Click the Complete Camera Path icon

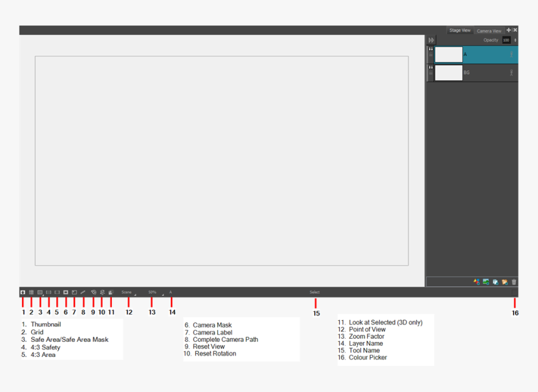pos(83,292)
